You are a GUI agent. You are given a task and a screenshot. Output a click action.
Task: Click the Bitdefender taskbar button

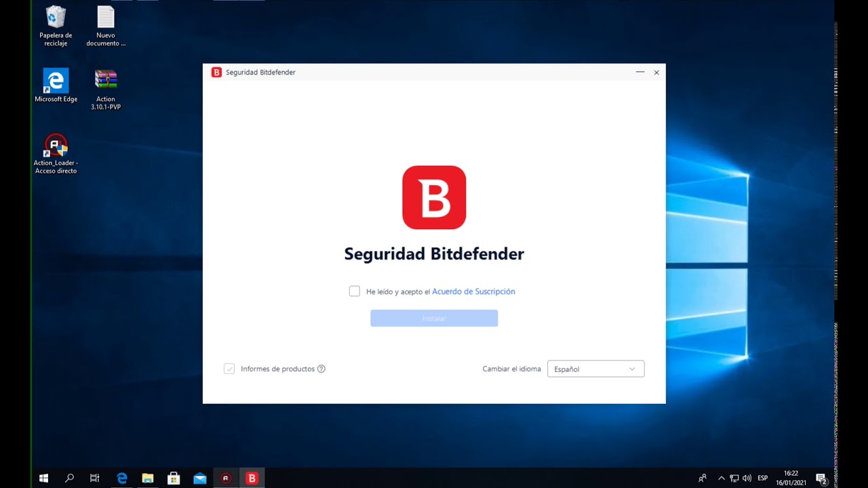tap(252, 478)
